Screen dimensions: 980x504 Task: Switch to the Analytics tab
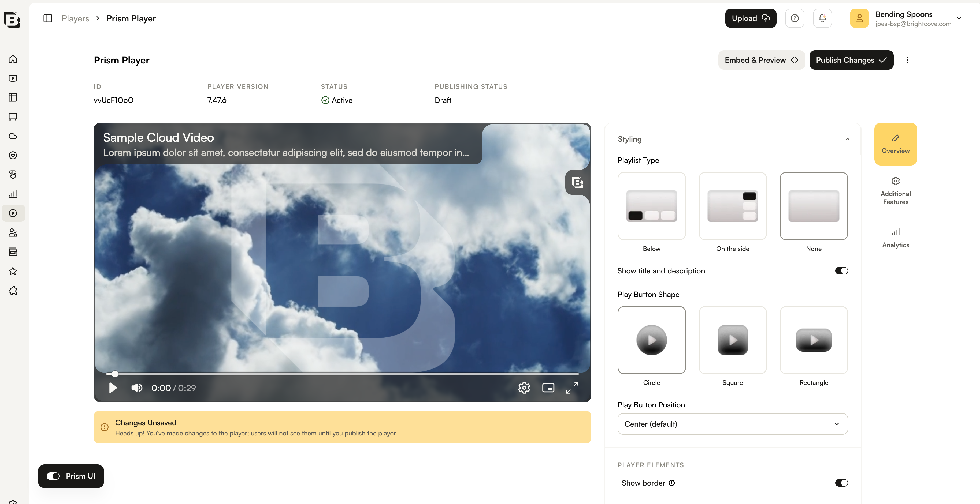tap(896, 238)
